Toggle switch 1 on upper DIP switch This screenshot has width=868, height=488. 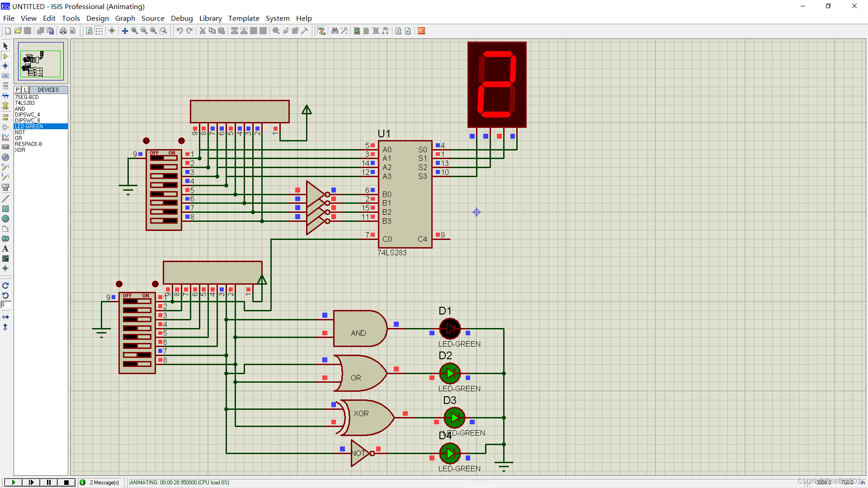(164, 158)
